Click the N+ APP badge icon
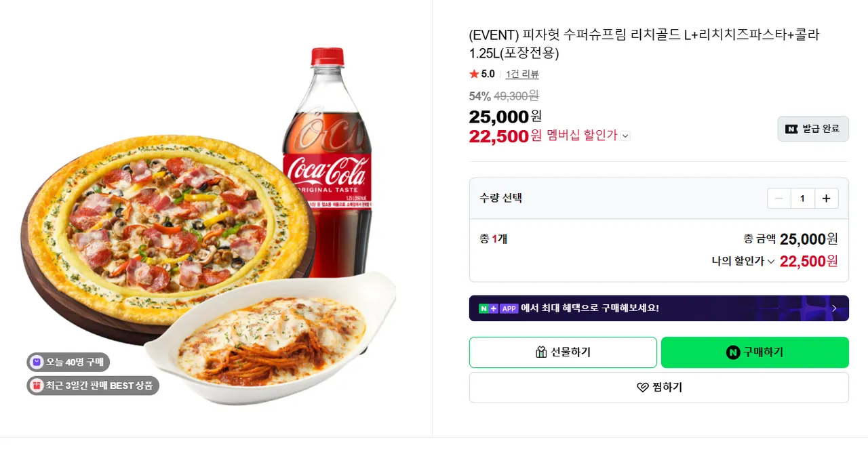The width and height of the screenshot is (868, 452). point(498,308)
